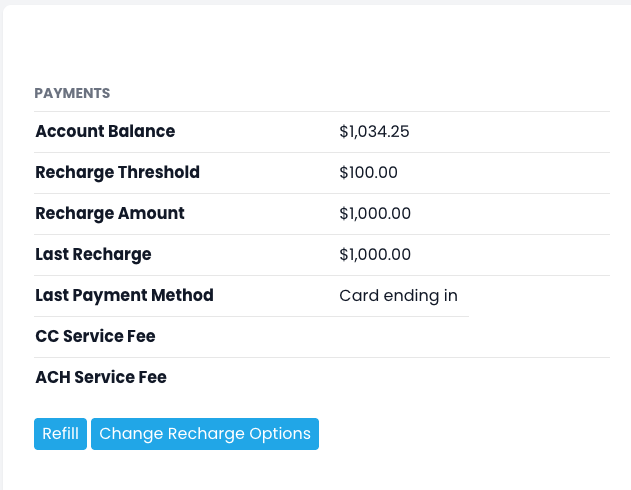Select the ACH Service Fee label
The width and height of the screenshot is (631, 490).
click(x=101, y=377)
